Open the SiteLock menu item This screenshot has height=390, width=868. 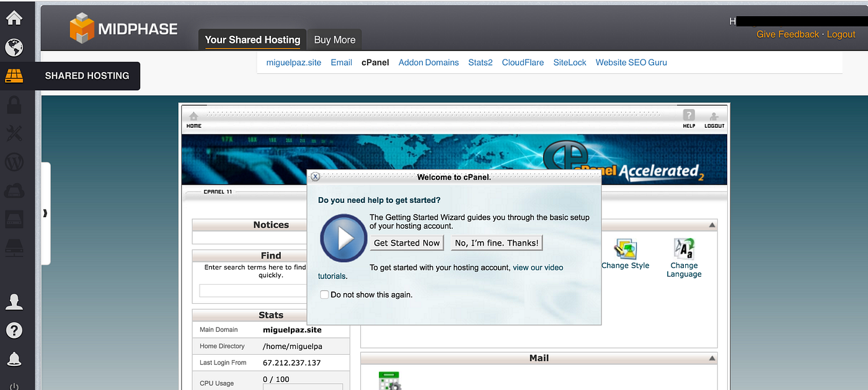point(570,63)
